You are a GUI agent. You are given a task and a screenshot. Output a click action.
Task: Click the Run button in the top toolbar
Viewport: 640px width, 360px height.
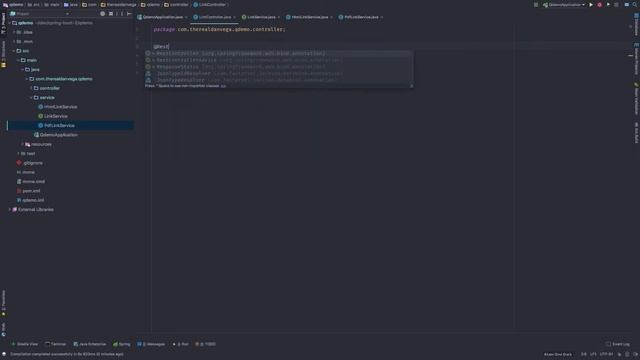[x=591, y=5]
